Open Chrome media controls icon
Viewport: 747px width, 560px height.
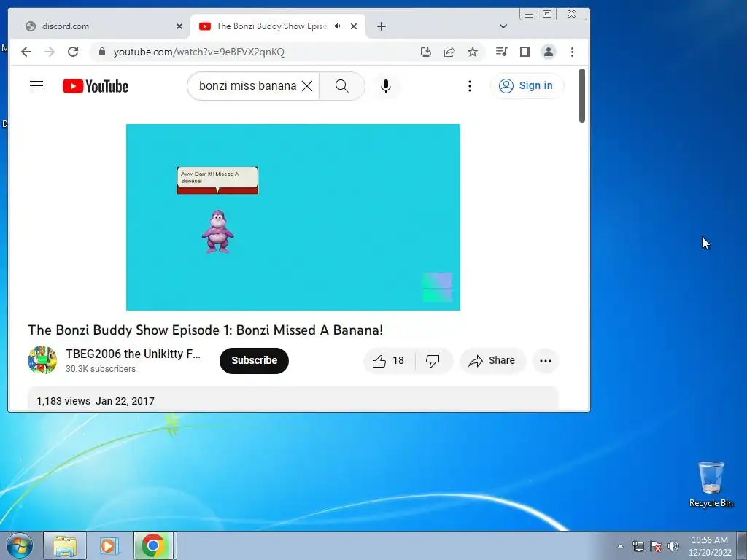pos(501,52)
